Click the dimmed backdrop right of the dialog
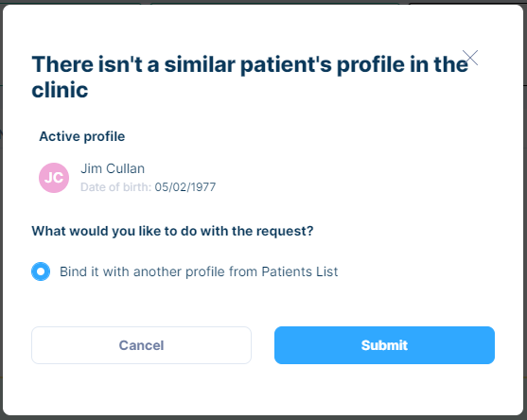The image size is (527, 420). point(525,210)
